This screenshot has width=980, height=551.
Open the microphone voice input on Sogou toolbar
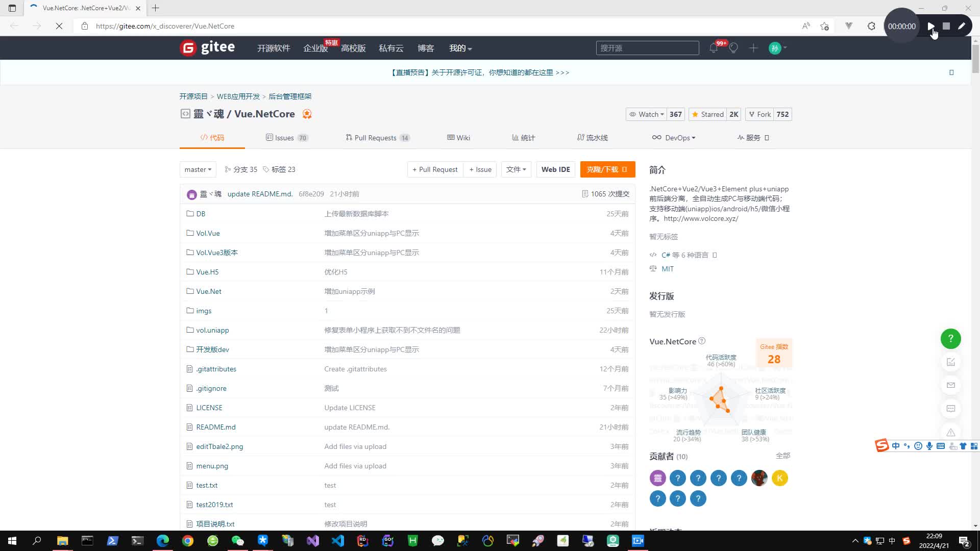[929, 446]
